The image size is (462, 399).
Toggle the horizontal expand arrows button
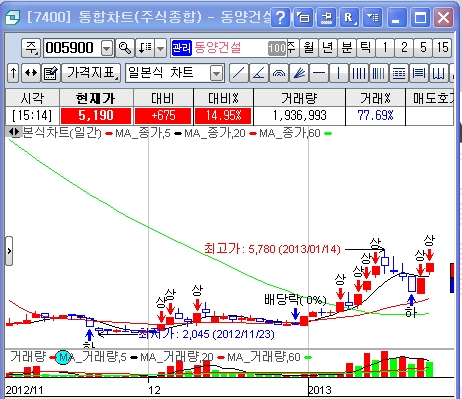[x=31, y=73]
